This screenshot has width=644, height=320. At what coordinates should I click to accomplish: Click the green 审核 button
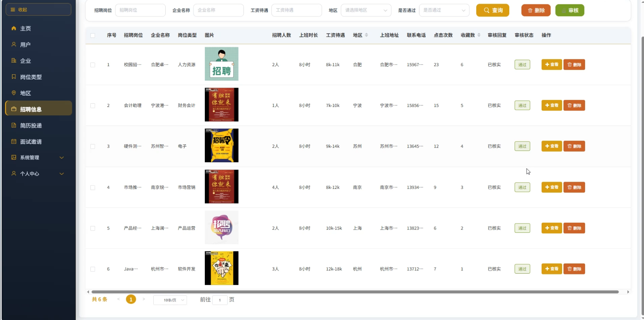point(569,10)
